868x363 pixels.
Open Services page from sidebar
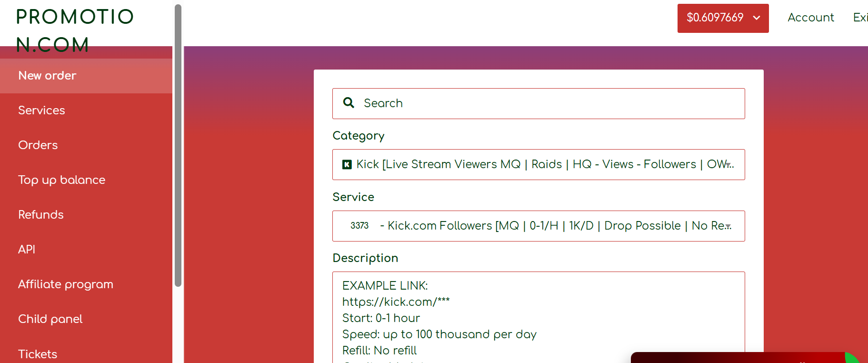[x=86, y=111]
